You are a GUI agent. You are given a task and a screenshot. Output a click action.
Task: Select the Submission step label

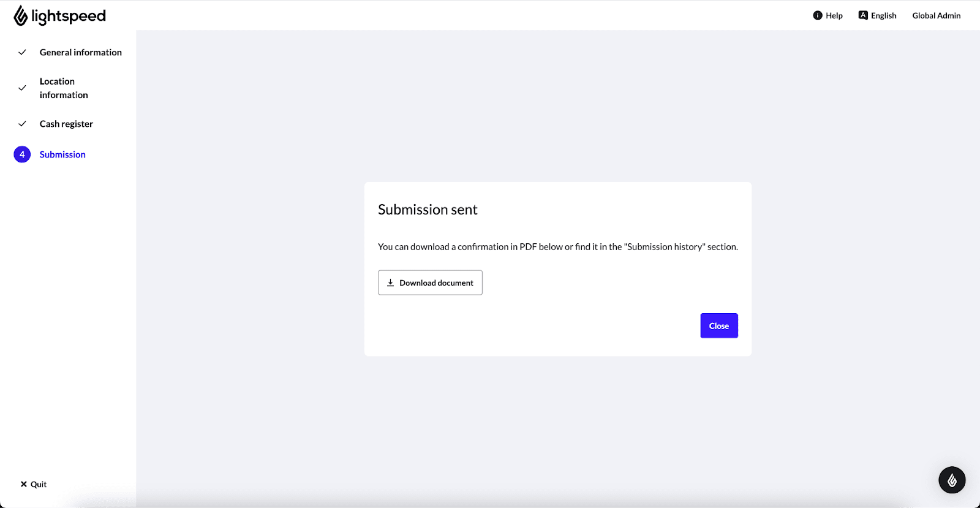[62, 154]
